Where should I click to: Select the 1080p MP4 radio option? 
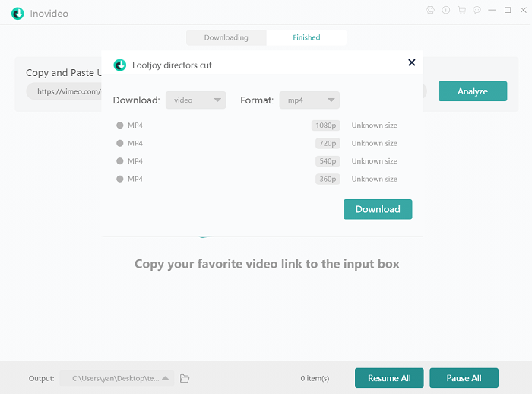pyautogui.click(x=120, y=126)
